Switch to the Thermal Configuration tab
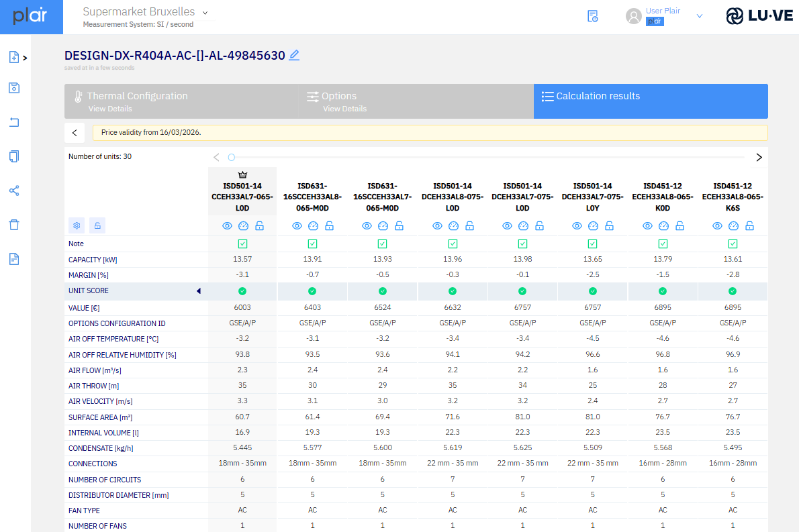The height and width of the screenshot is (532, 799). coord(182,101)
